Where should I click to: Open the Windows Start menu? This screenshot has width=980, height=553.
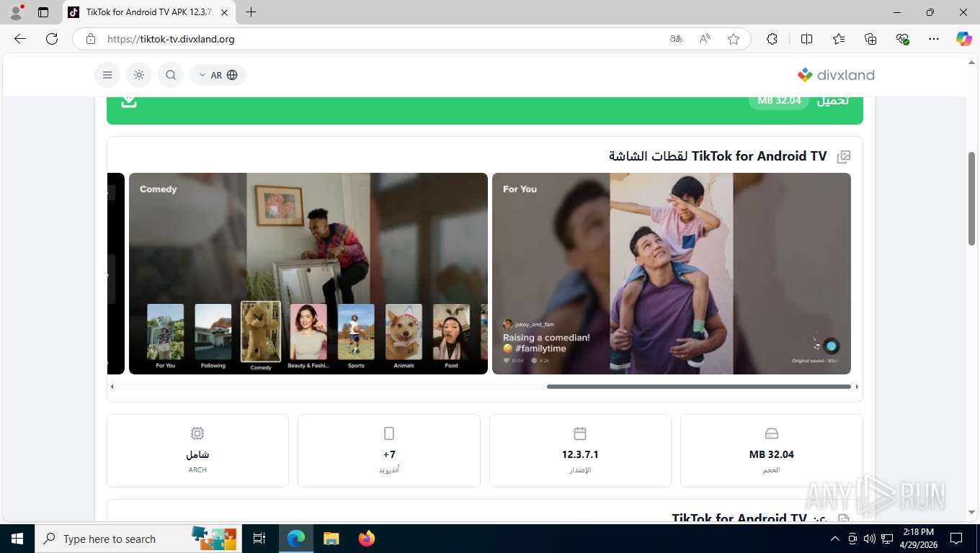tap(17, 539)
